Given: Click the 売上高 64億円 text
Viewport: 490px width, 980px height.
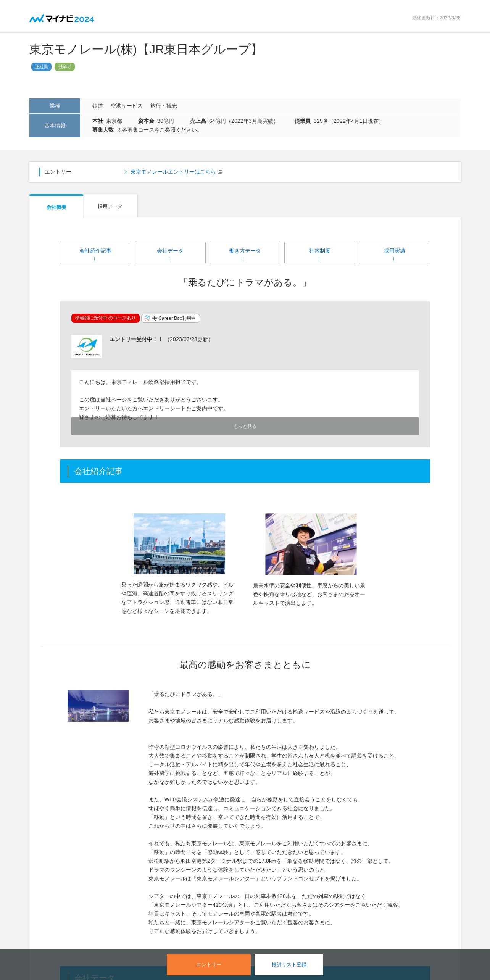Looking at the screenshot, I should tap(234, 121).
